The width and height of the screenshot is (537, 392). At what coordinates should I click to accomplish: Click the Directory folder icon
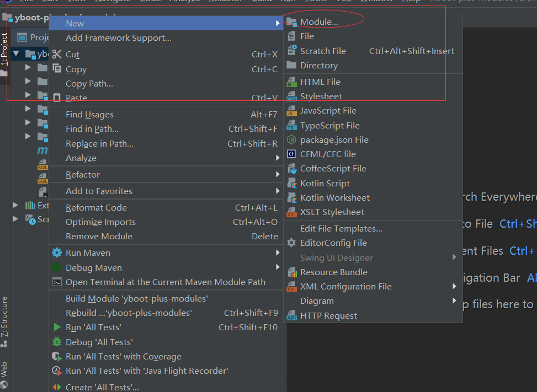click(x=291, y=65)
